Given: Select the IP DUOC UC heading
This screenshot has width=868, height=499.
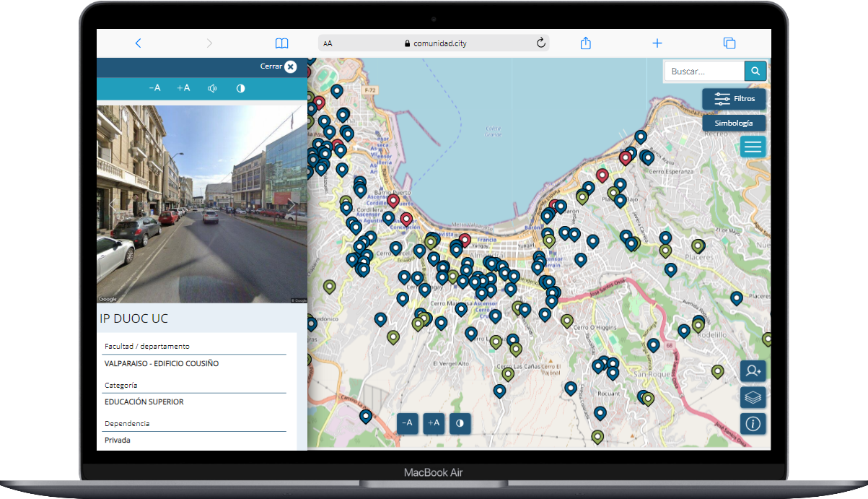Looking at the screenshot, I should click(133, 318).
